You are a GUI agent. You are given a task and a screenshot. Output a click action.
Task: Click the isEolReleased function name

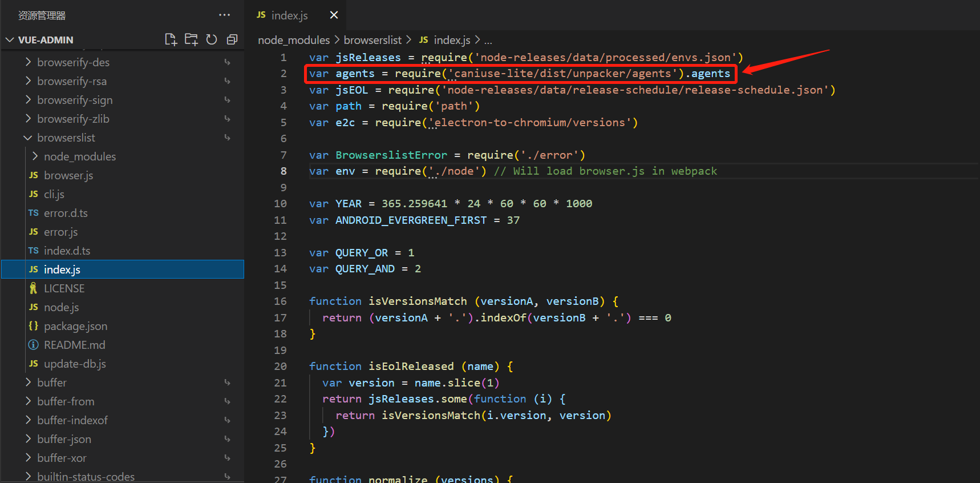[x=411, y=367]
